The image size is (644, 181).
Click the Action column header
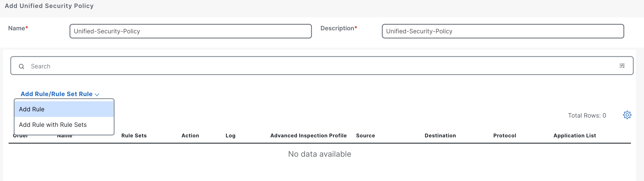tap(190, 136)
